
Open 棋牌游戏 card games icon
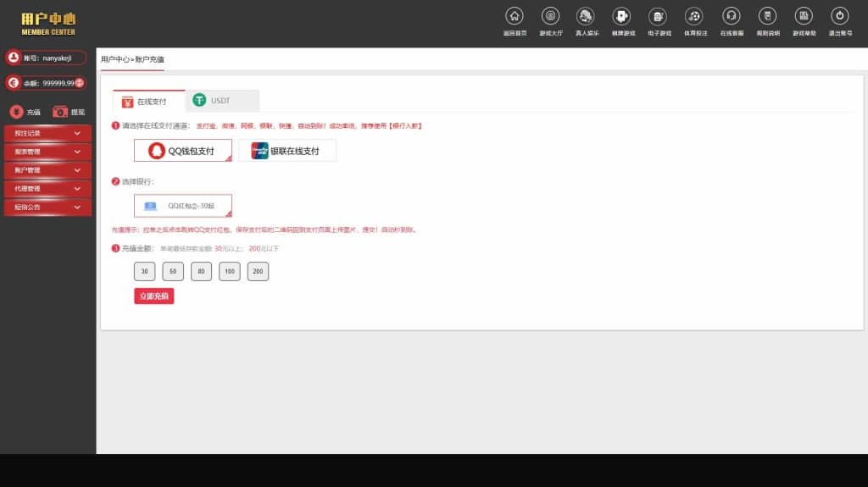pos(621,16)
